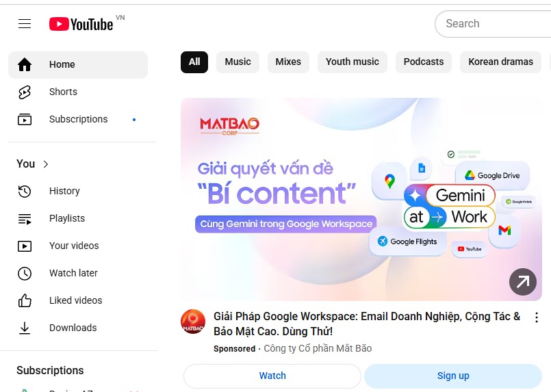Click the Downloads arrow icon
This screenshot has height=392, width=551.
click(x=25, y=328)
